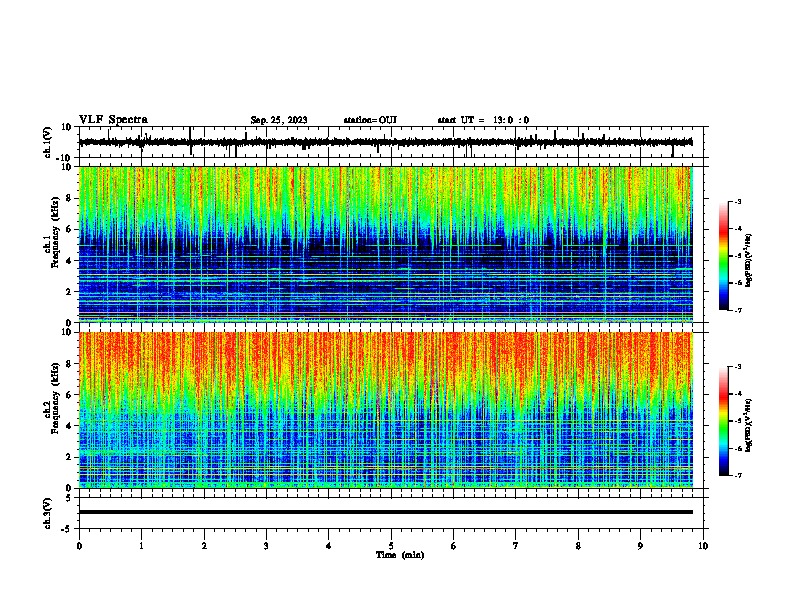This screenshot has width=792, height=612.
Task: Click the time axis tick label "7"
Action: point(516,546)
